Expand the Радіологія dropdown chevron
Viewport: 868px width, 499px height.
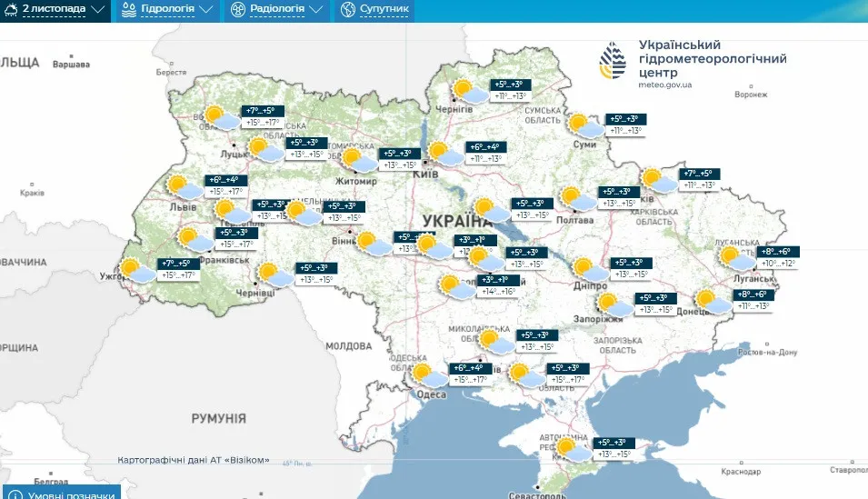(x=315, y=11)
